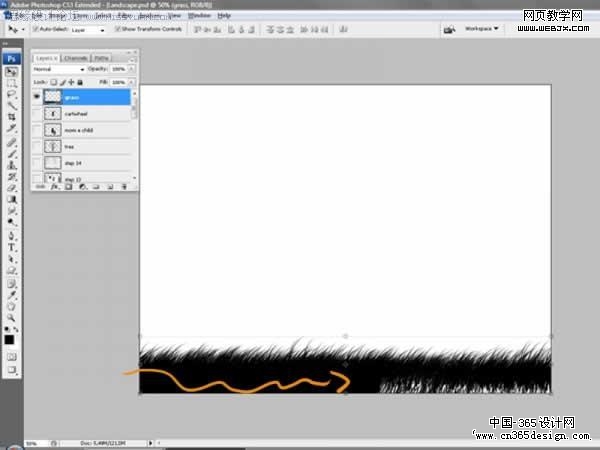Open the Window menu
Screen dimensions: 600x450
click(199, 16)
